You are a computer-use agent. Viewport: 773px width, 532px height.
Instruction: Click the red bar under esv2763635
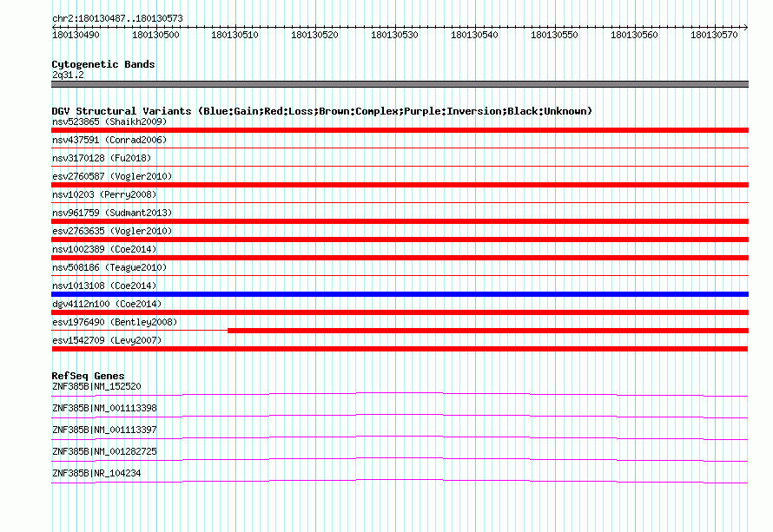[400, 240]
